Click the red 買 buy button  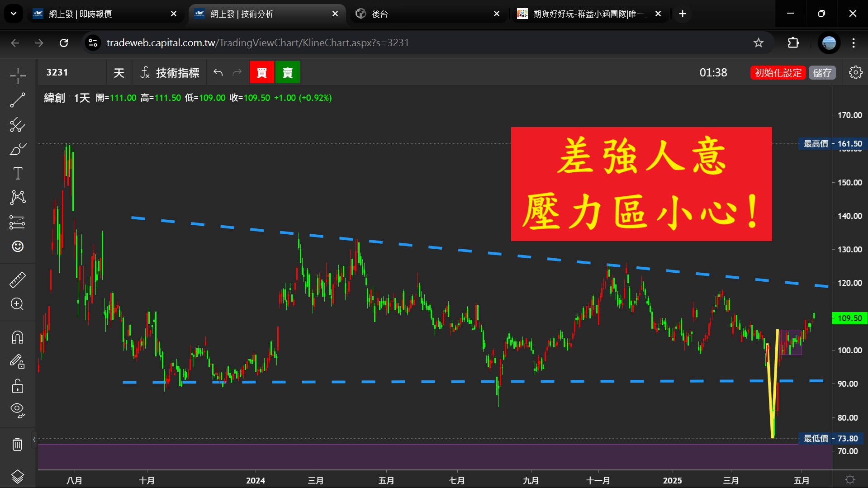262,72
